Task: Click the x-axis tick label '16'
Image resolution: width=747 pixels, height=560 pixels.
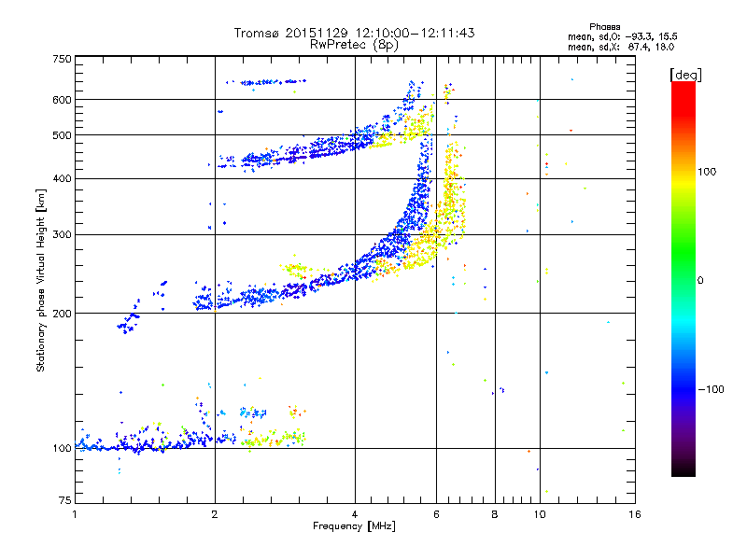Action: (635, 514)
